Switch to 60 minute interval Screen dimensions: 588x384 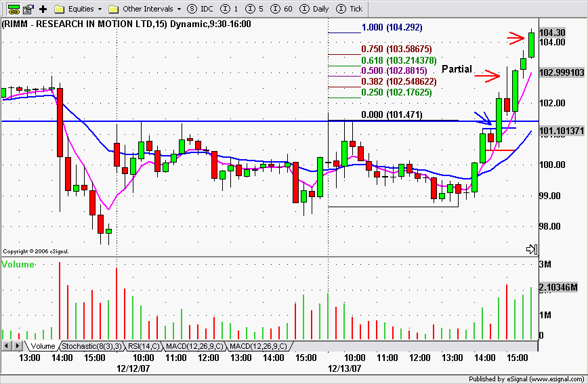coord(281,9)
